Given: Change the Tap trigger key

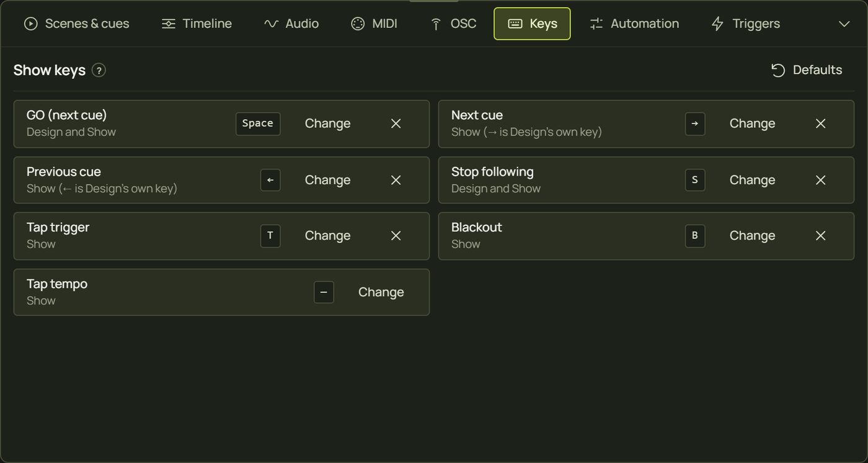Looking at the screenshot, I should (327, 236).
